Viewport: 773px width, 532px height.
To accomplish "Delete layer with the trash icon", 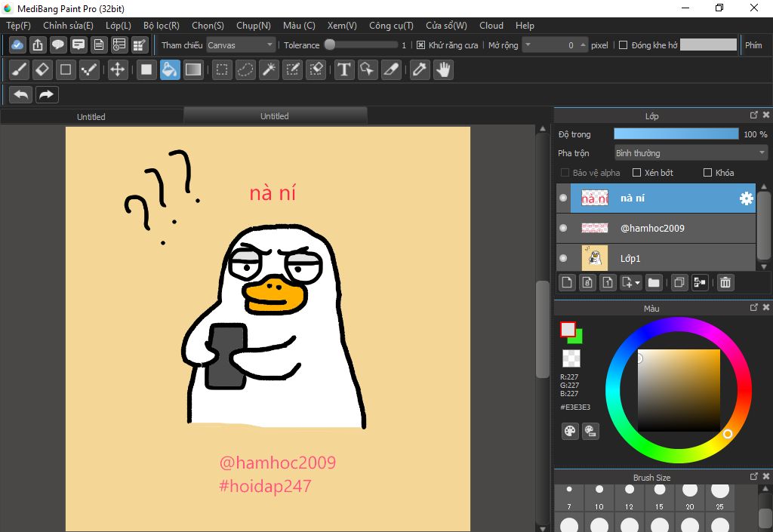I will 725,282.
